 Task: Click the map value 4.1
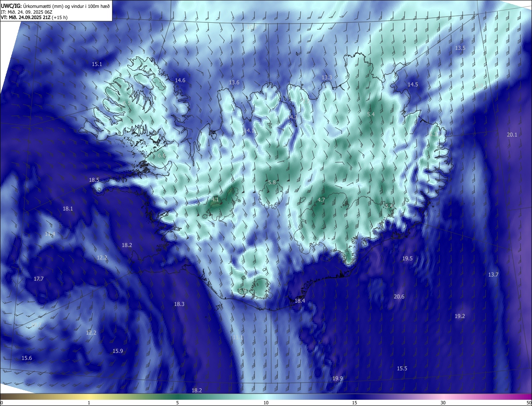pos(215,199)
